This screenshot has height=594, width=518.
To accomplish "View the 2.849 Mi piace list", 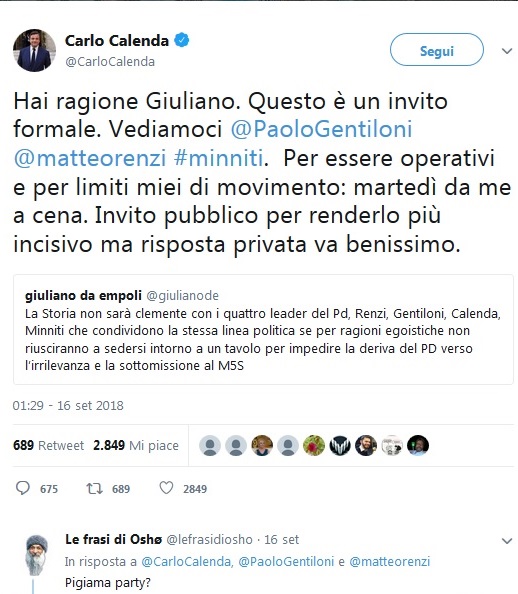I will click(136, 446).
